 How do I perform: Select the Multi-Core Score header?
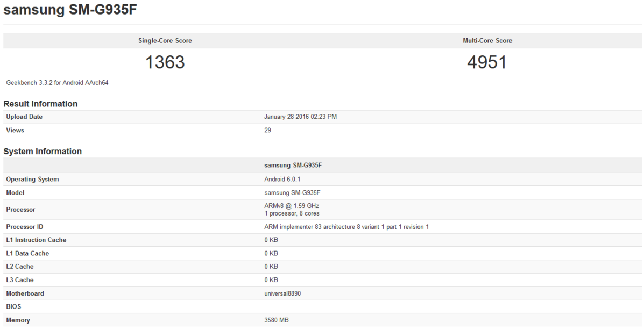point(487,41)
